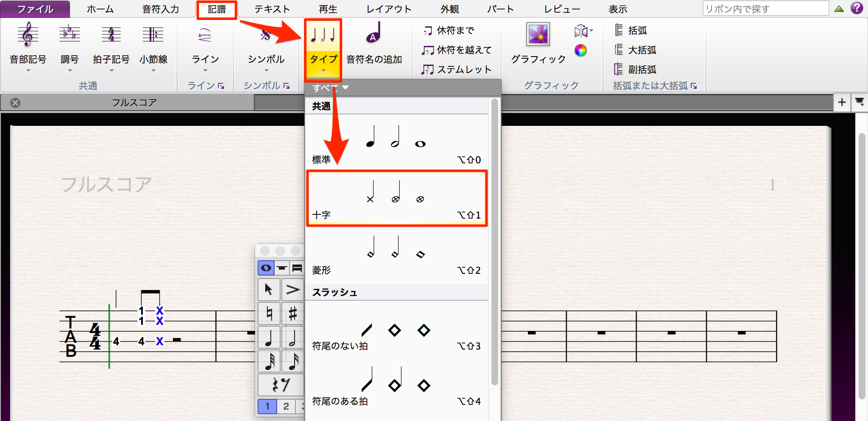The image size is (868, 421).
Task: Open the 調号 key signature icon
Action: tap(70, 35)
